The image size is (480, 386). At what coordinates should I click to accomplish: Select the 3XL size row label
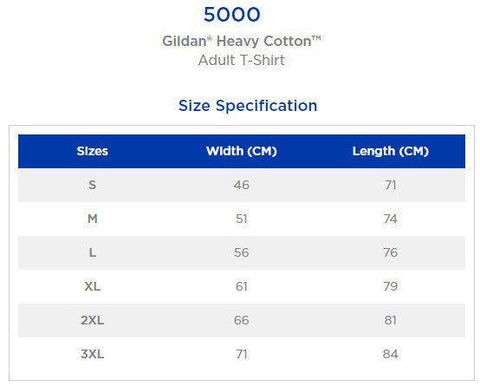[x=92, y=354]
